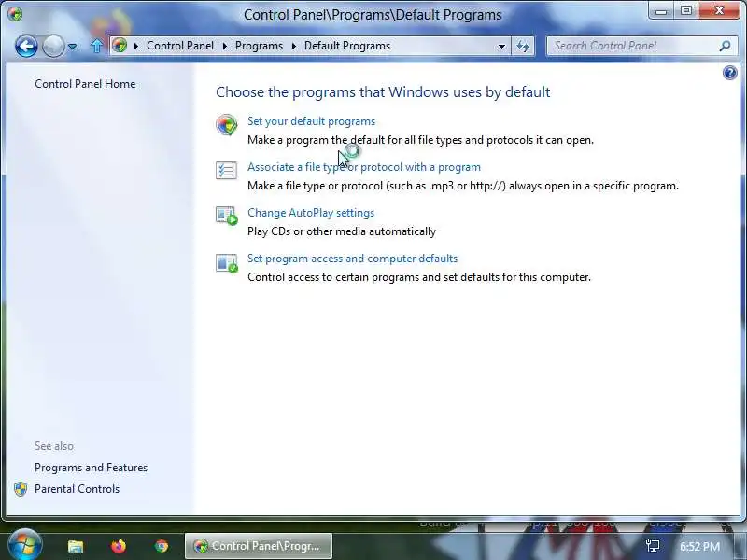Launch Google Chrome from the taskbar
The width and height of the screenshot is (747, 560).
162,546
